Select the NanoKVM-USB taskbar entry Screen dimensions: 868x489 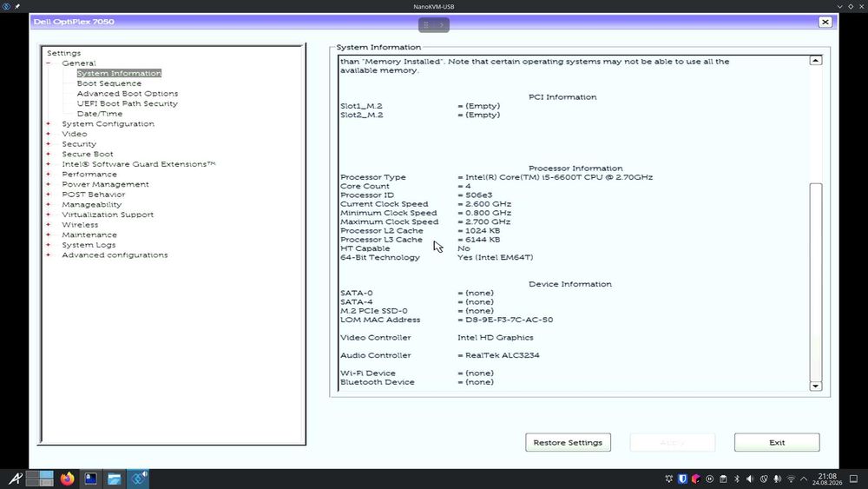138,479
